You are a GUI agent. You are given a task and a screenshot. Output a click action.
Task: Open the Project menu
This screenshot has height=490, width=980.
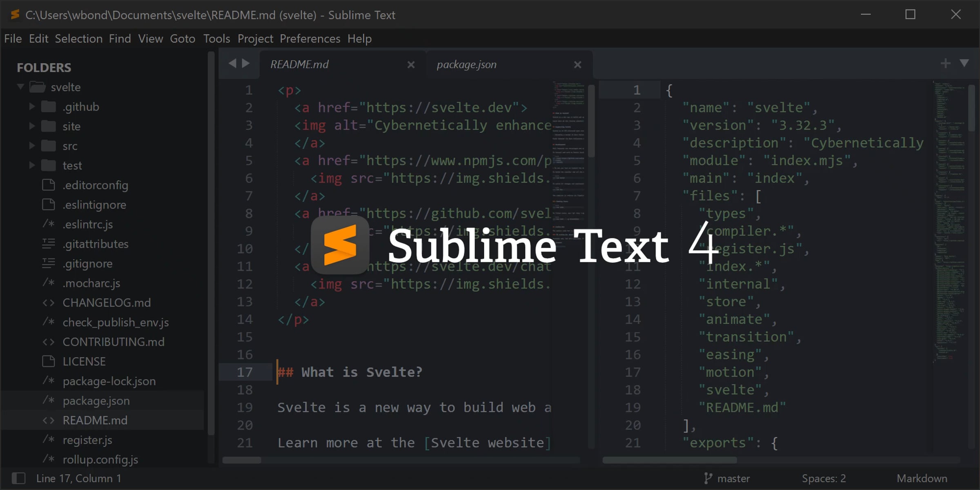(255, 39)
